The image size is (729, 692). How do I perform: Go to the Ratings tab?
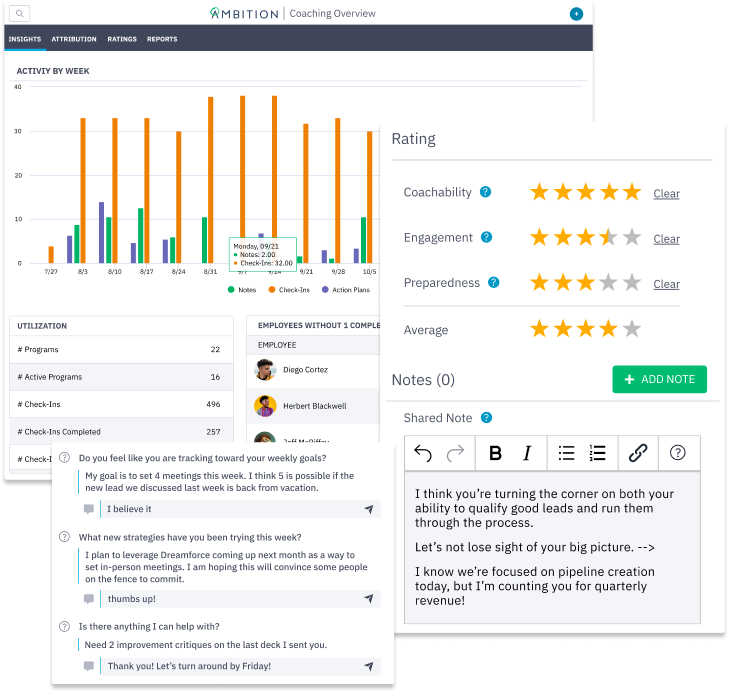pos(122,39)
